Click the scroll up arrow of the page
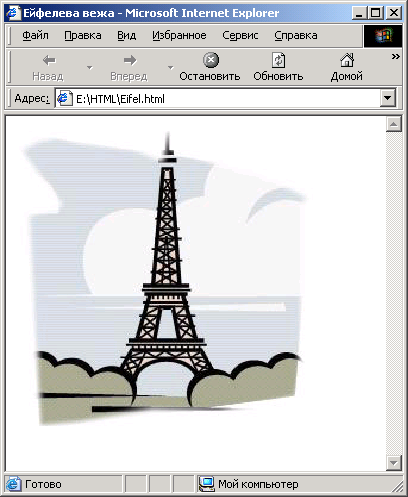Viewport: 408px width, 497px height. (x=394, y=124)
